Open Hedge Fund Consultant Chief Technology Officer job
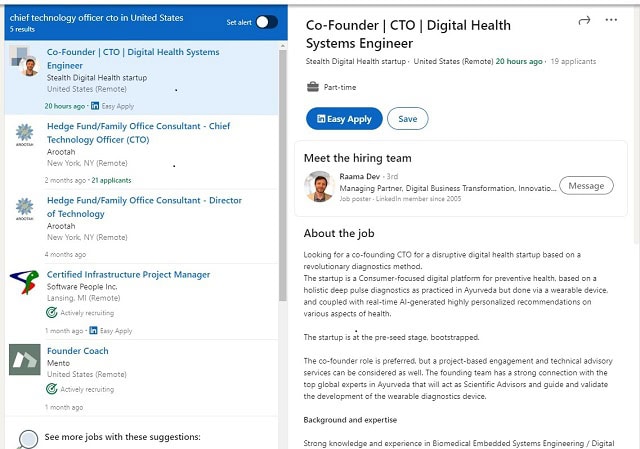 138,132
